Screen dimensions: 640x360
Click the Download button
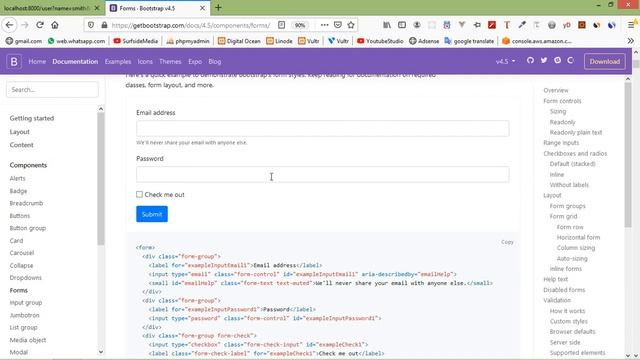point(604,62)
